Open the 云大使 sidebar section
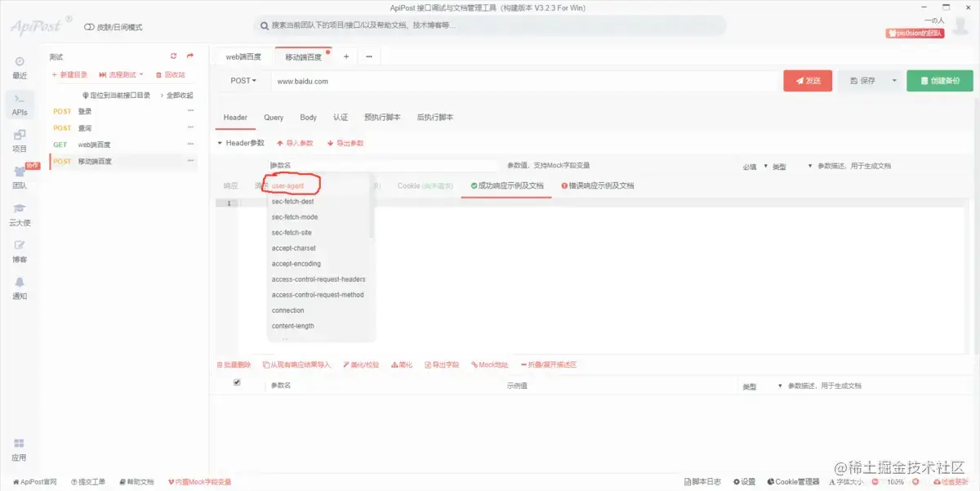The height and width of the screenshot is (491, 980). point(20,215)
